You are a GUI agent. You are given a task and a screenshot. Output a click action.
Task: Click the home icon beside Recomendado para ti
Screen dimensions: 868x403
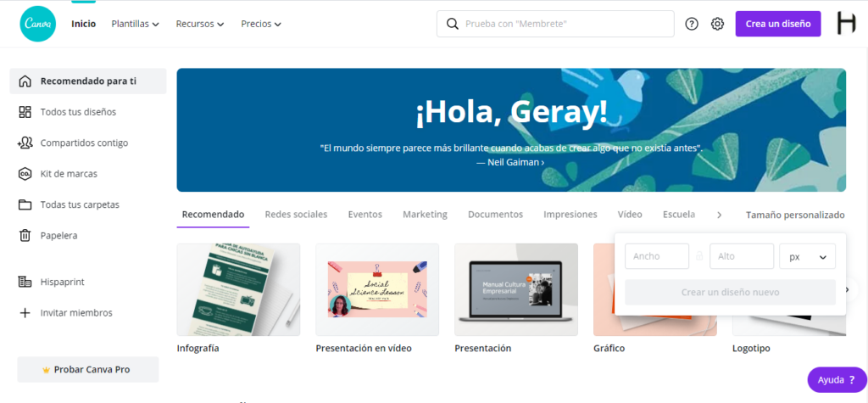point(25,81)
